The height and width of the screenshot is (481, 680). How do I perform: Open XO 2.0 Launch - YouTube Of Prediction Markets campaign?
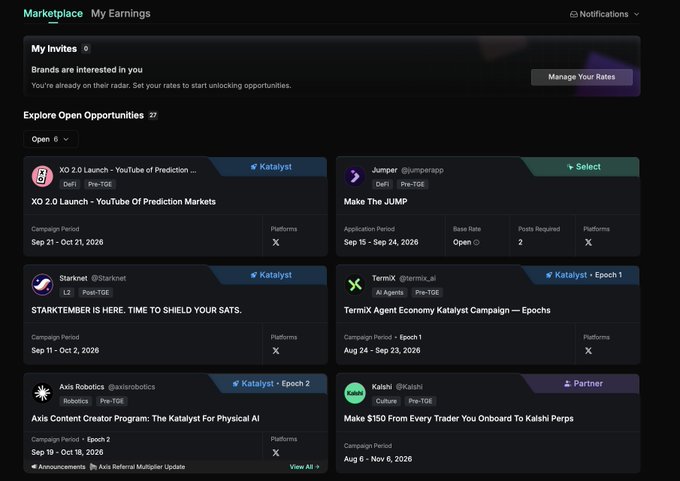(123, 202)
